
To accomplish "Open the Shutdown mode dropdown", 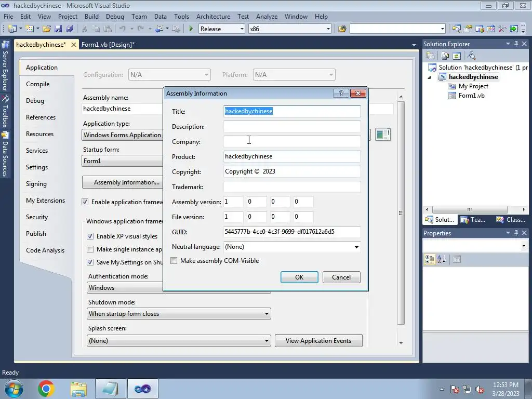I will coord(267,314).
